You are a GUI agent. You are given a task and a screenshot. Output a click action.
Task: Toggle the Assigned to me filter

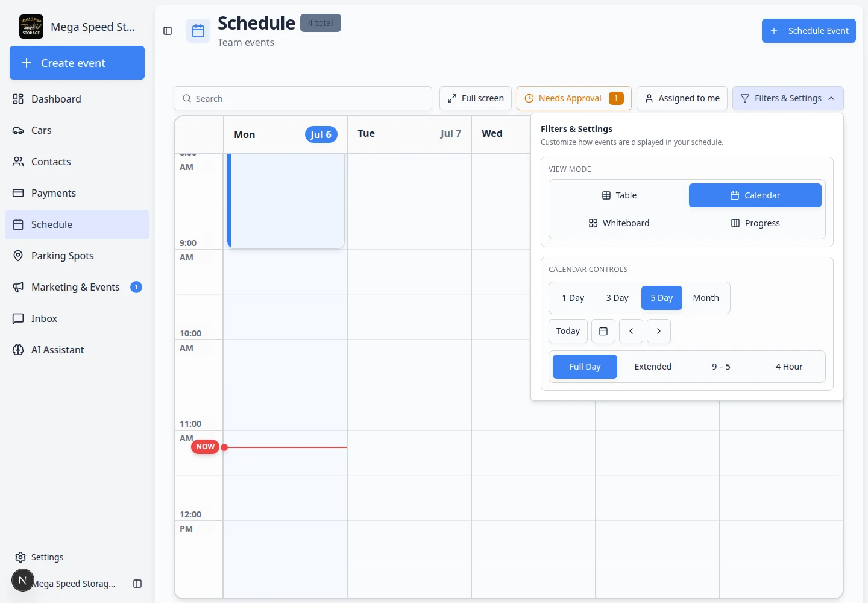coord(682,98)
